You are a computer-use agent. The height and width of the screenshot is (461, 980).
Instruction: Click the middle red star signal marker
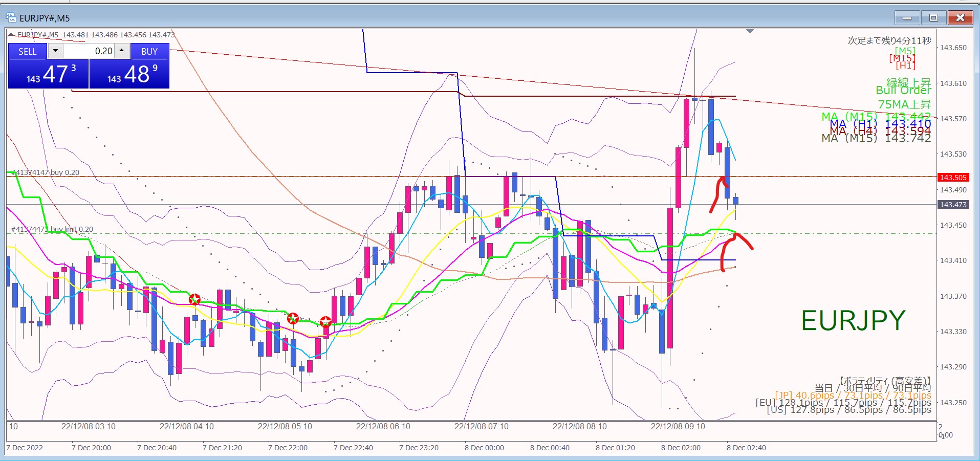point(293,319)
